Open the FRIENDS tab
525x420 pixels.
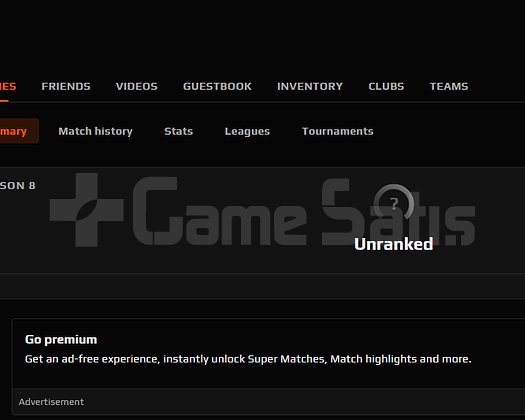coord(66,86)
